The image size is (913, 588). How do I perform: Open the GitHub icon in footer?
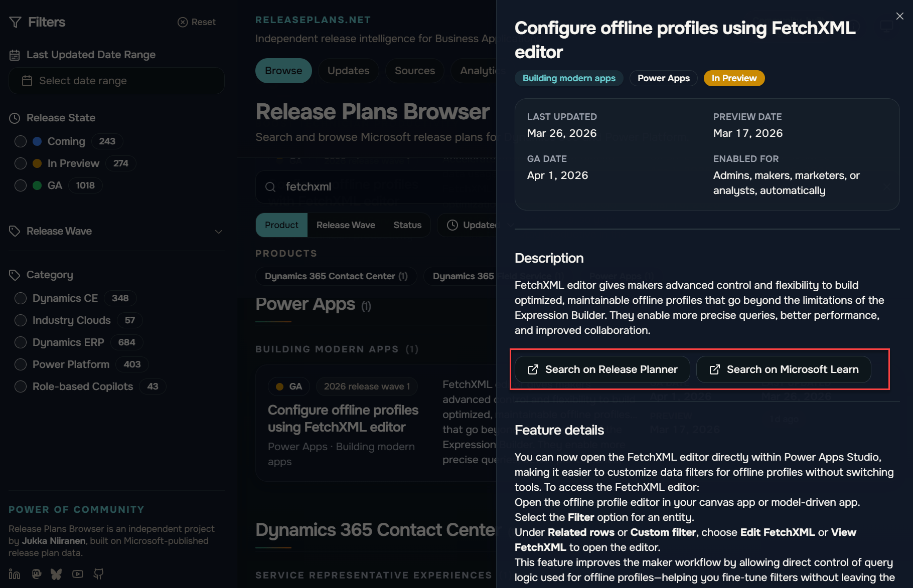[x=98, y=574]
